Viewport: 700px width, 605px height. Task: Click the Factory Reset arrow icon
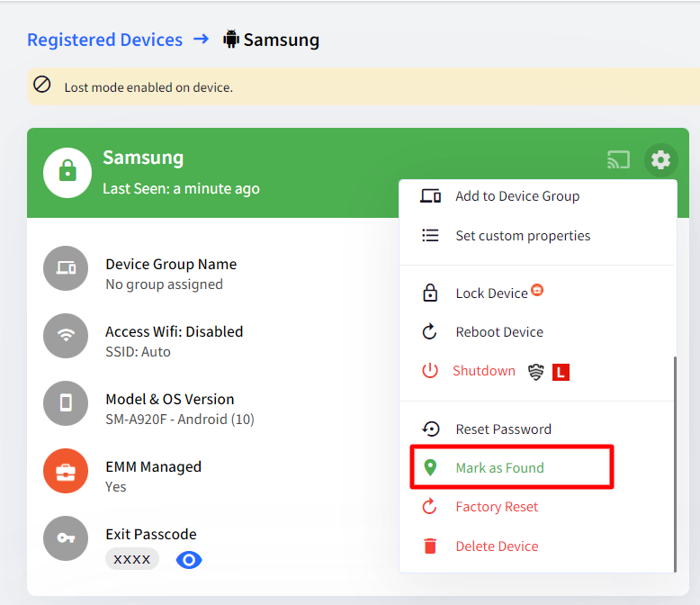[429, 506]
